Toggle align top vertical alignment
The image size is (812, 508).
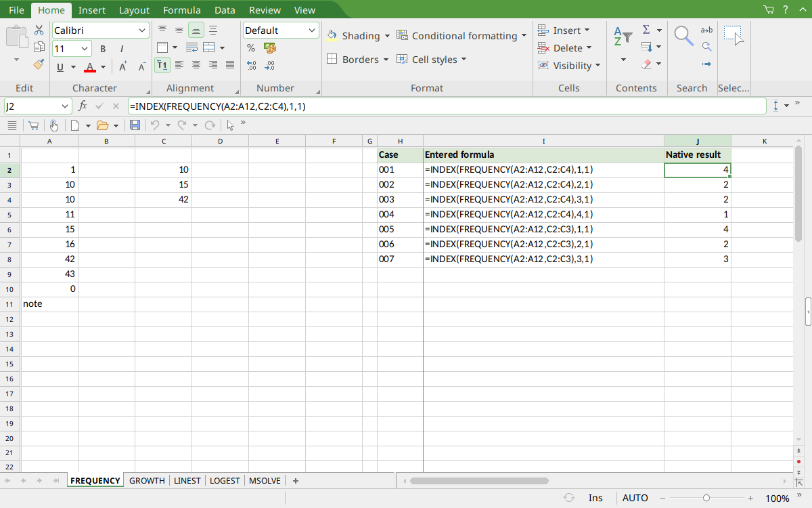[x=162, y=30]
